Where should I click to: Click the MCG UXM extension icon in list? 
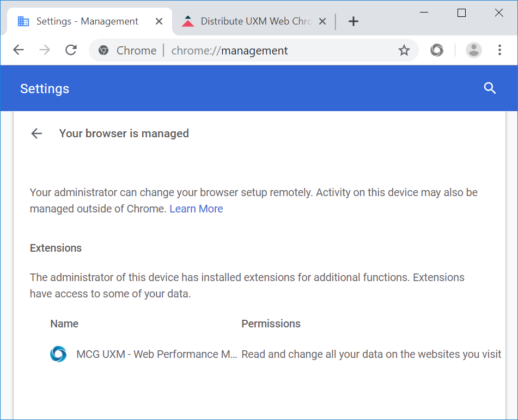(x=58, y=354)
